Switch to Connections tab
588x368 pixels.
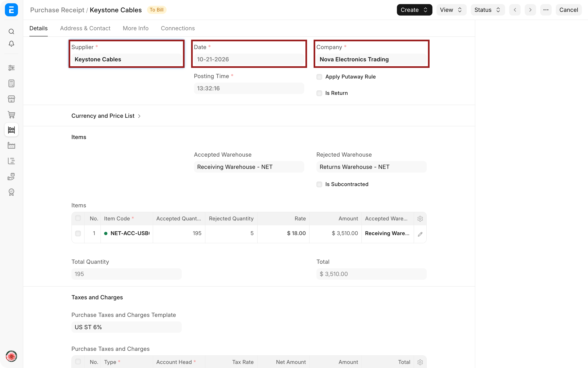[178, 28]
